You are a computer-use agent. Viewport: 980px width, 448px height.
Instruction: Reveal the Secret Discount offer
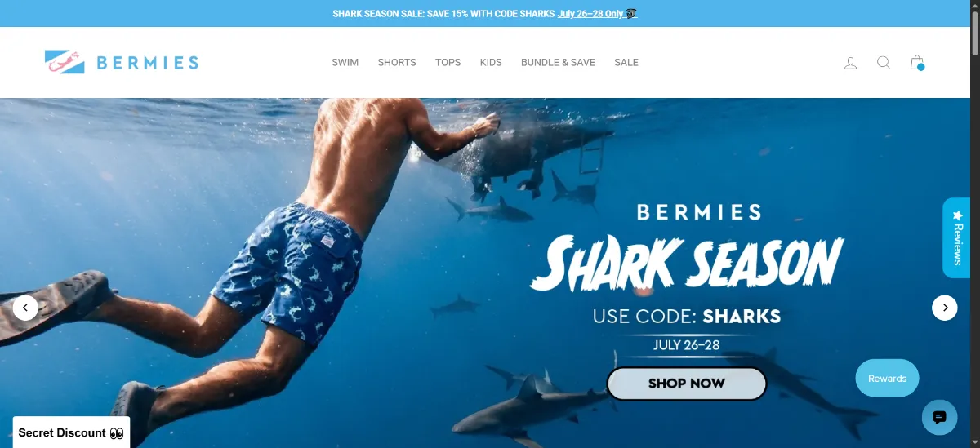point(71,432)
